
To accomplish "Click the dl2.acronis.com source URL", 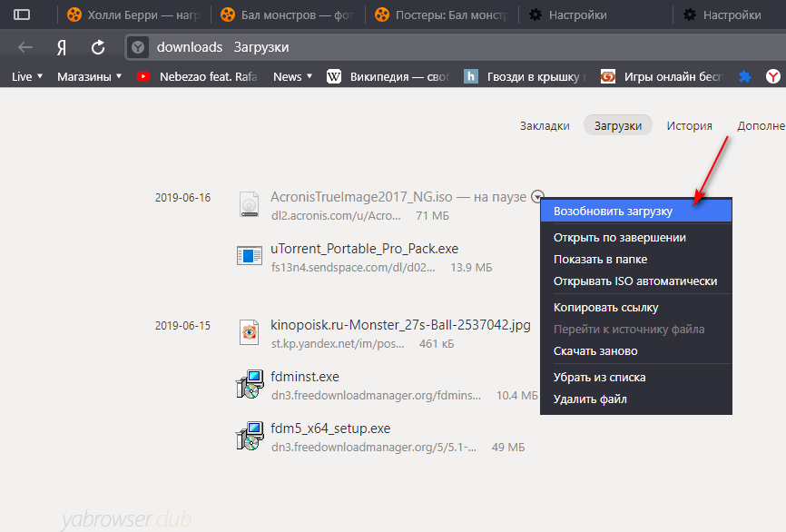I will coord(336,216).
